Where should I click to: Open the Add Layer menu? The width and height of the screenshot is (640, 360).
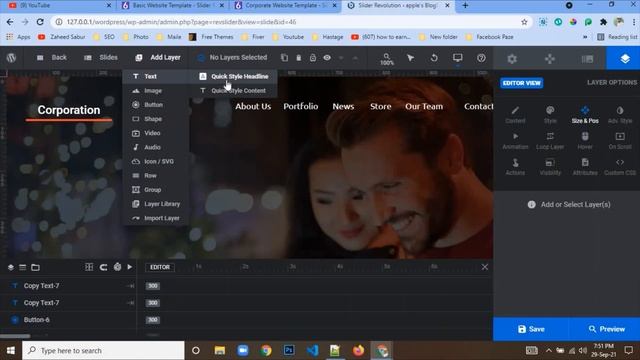click(158, 58)
